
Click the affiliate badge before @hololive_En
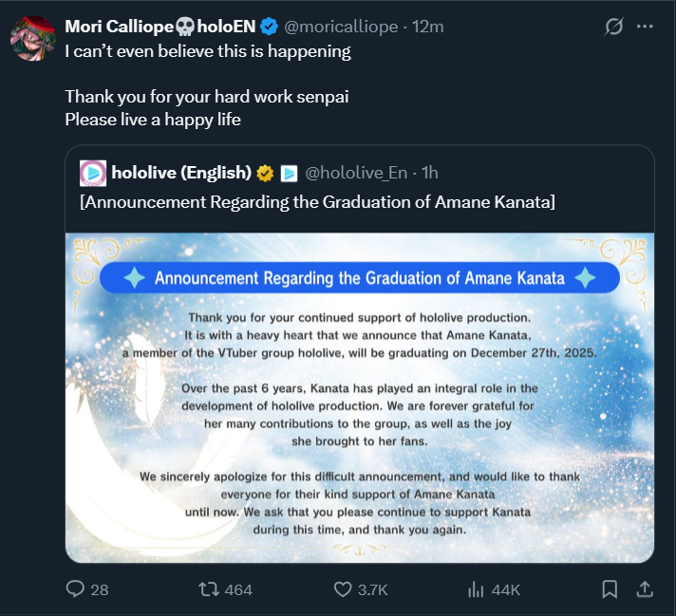[x=290, y=174]
